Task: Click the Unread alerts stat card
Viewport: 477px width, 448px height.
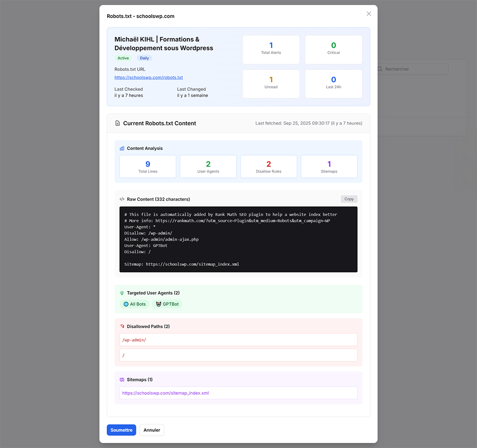Action: (271, 83)
